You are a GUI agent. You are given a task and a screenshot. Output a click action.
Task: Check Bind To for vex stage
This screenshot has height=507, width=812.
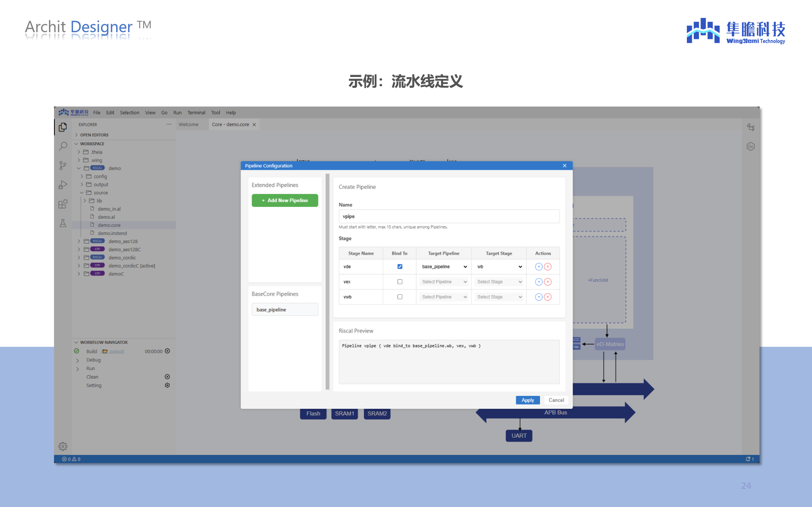click(400, 282)
